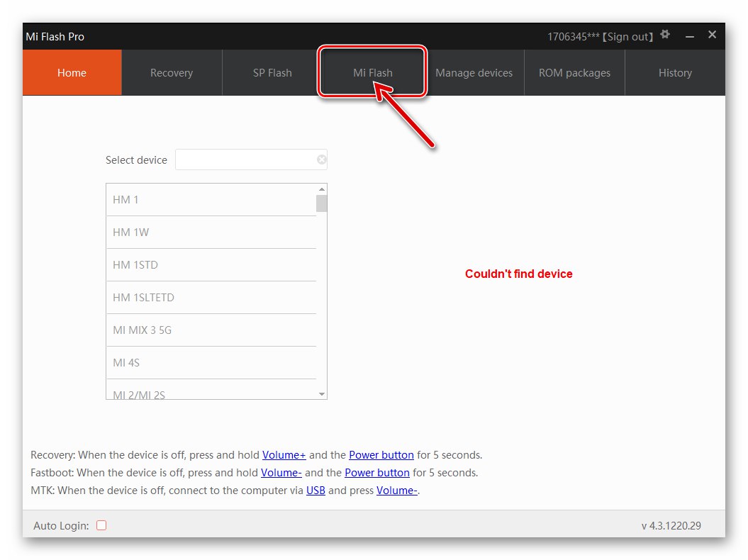Select MI 4S from the list
This screenshot has width=748, height=560.
coord(211,362)
